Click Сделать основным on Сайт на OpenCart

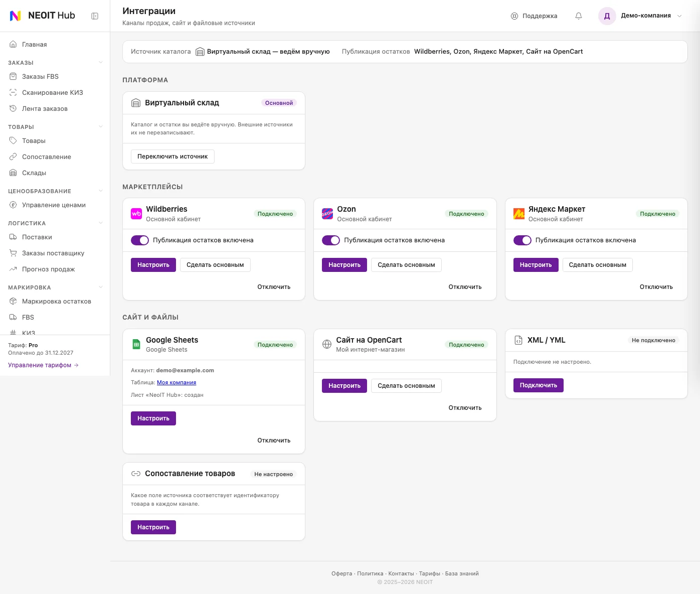point(406,386)
